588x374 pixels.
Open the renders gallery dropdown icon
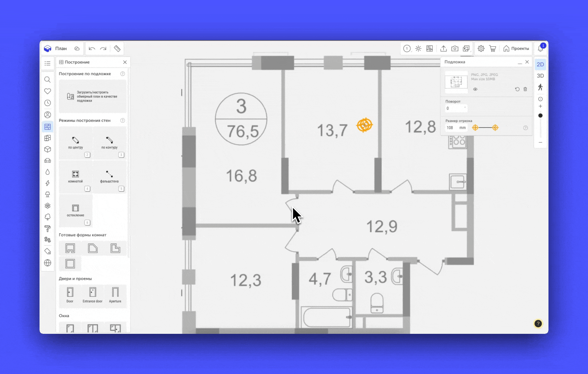click(x=466, y=49)
